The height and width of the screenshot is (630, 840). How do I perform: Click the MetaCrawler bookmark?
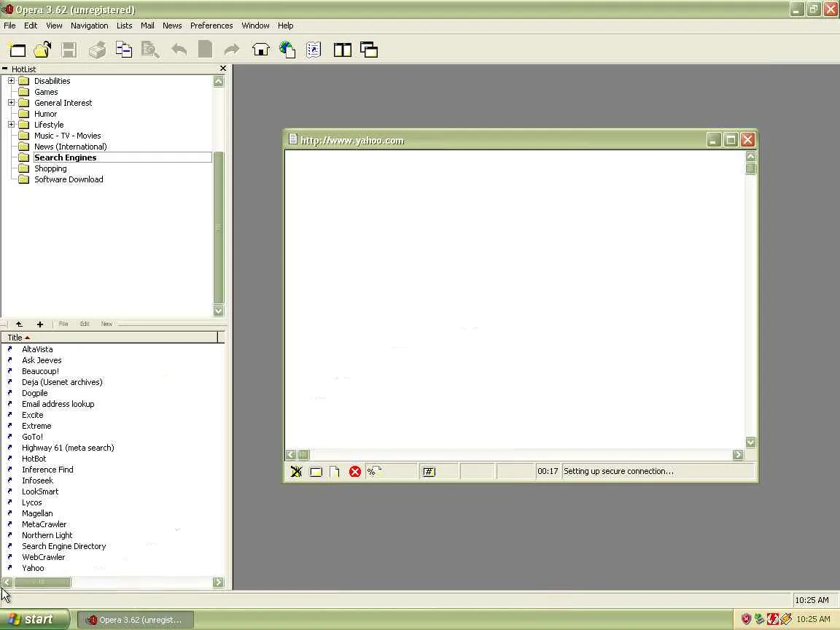tap(44, 524)
